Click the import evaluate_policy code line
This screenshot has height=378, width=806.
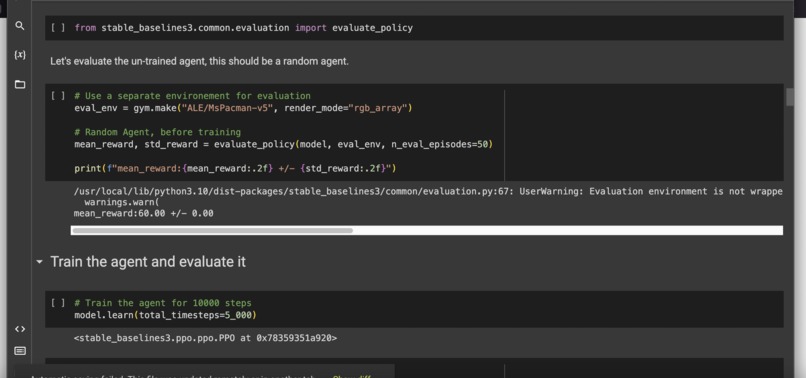point(244,28)
